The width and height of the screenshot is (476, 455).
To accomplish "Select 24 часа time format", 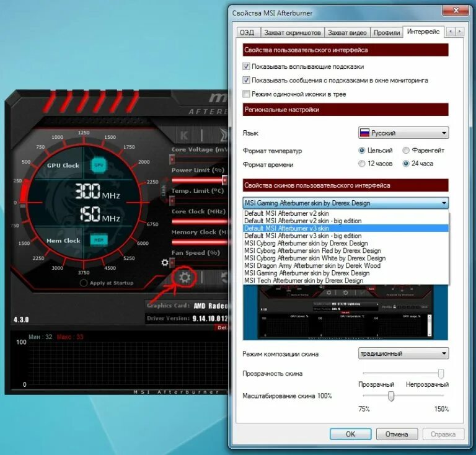I will (x=406, y=164).
